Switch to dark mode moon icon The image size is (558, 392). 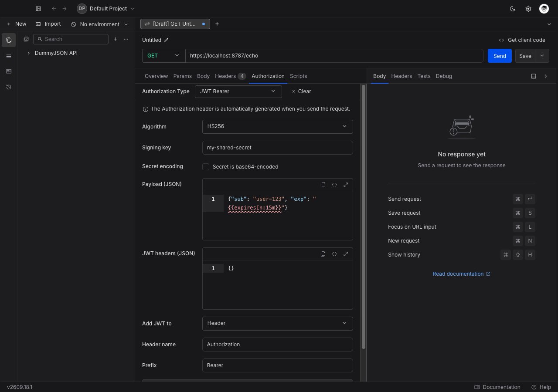(x=513, y=9)
